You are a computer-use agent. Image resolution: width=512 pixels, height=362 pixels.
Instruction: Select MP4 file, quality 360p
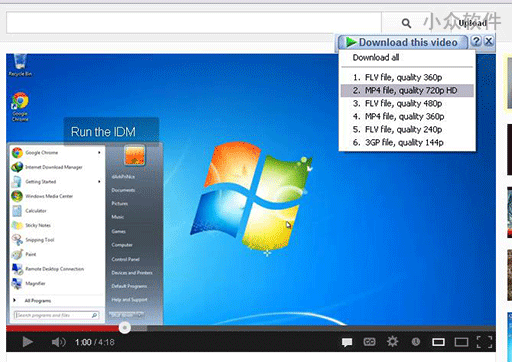[407, 116]
